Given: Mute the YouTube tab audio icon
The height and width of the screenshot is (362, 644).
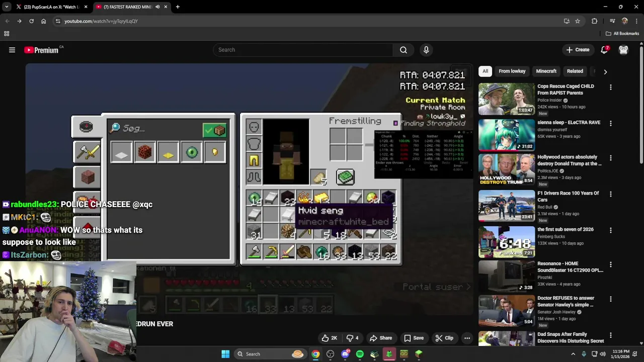Looking at the screenshot, I should [x=158, y=7].
